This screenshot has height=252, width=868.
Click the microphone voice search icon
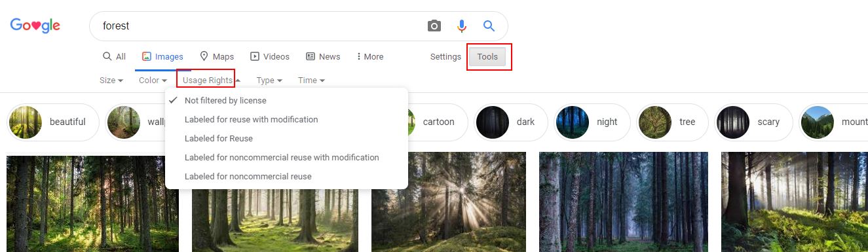[x=462, y=26]
